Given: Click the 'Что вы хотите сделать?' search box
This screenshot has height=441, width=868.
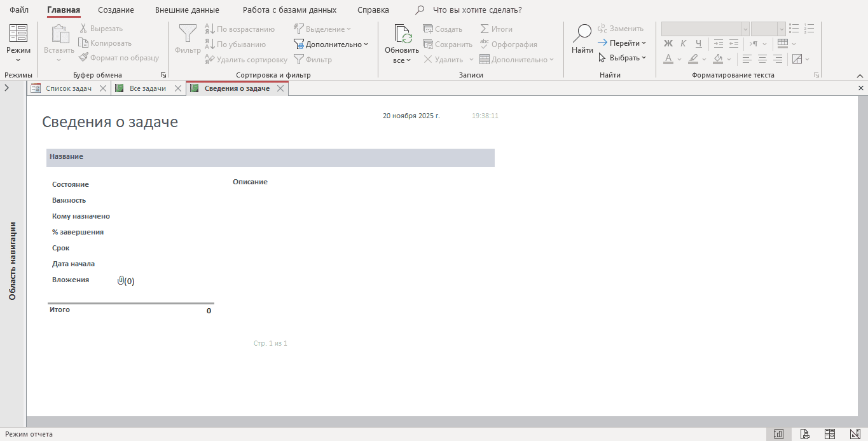Looking at the screenshot, I should (477, 10).
